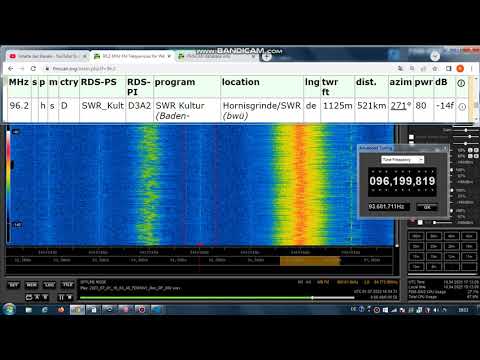The image size is (480, 360).
Task: Tune to the weaker green signal on waterfall
Action: 148,185
